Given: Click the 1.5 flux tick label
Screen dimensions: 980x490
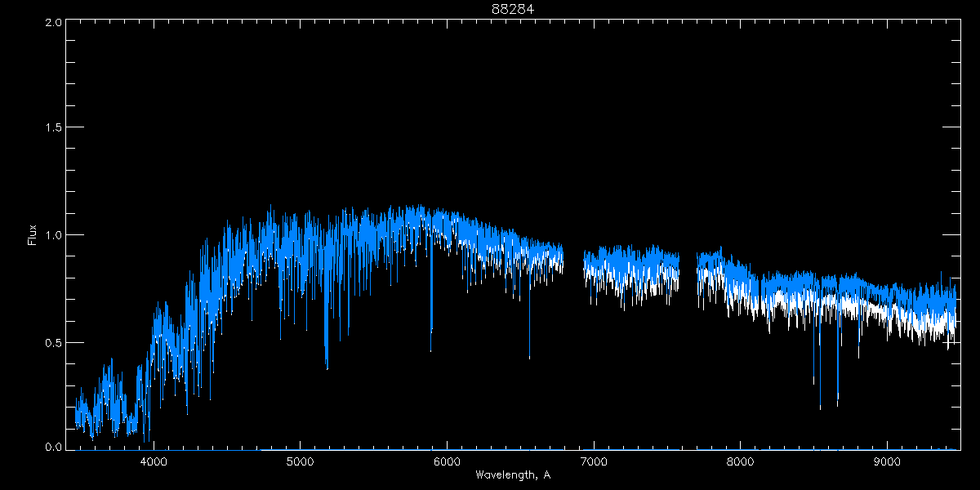Looking at the screenshot, I should click(54, 128).
